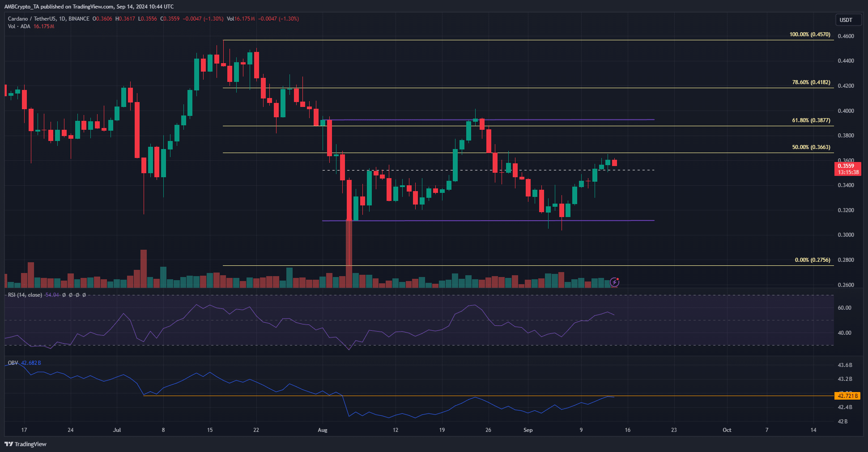Click the 0.3800 price axis label
This screenshot has height=452, width=868.
point(846,136)
